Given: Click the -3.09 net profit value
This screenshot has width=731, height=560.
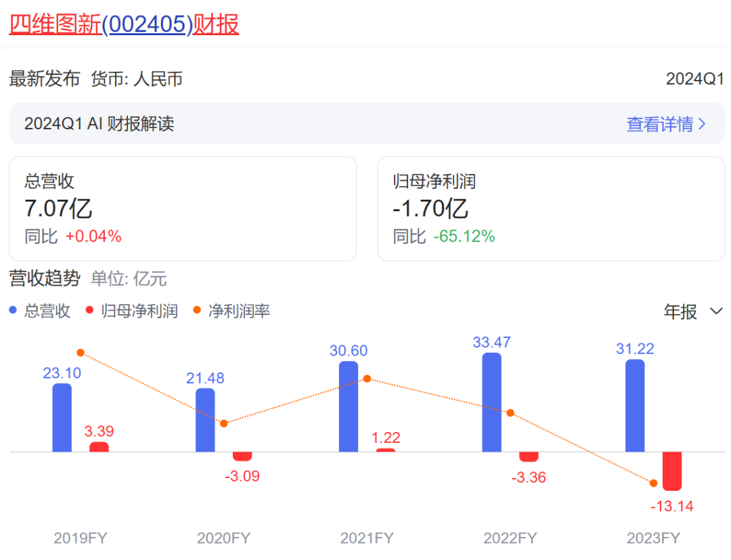Looking at the screenshot, I should pyautogui.click(x=242, y=476).
